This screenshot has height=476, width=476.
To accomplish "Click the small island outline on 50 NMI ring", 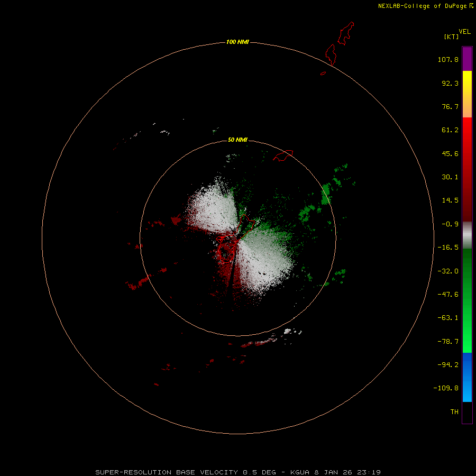I will pyautogui.click(x=283, y=155).
